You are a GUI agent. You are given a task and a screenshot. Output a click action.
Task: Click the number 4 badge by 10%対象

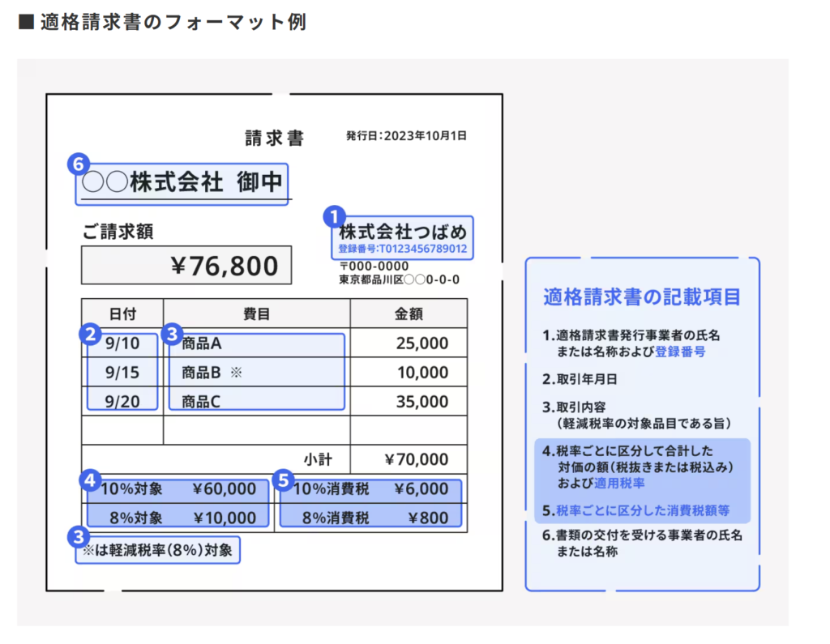pos(91,480)
